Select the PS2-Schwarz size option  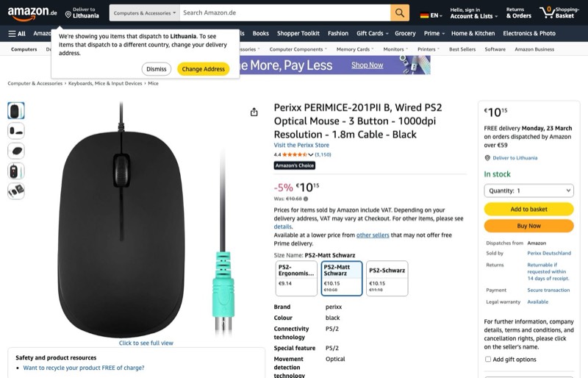tap(387, 279)
